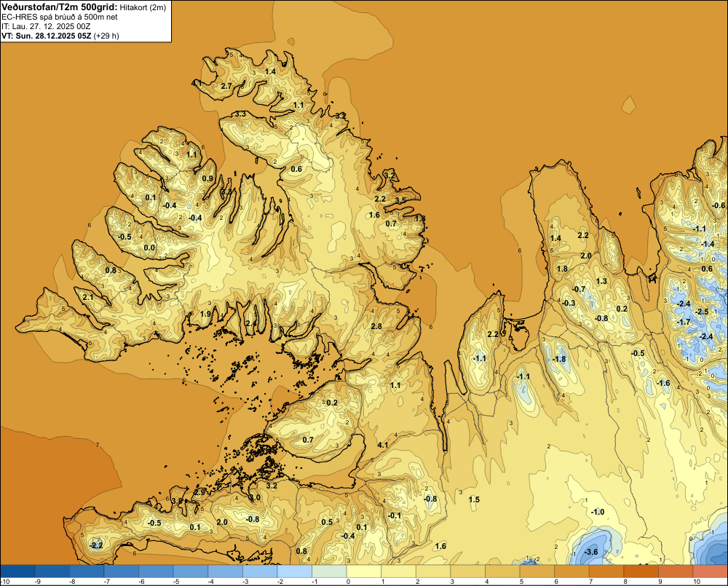
Task: Click the temperature value 2.1
Action: click(x=88, y=297)
